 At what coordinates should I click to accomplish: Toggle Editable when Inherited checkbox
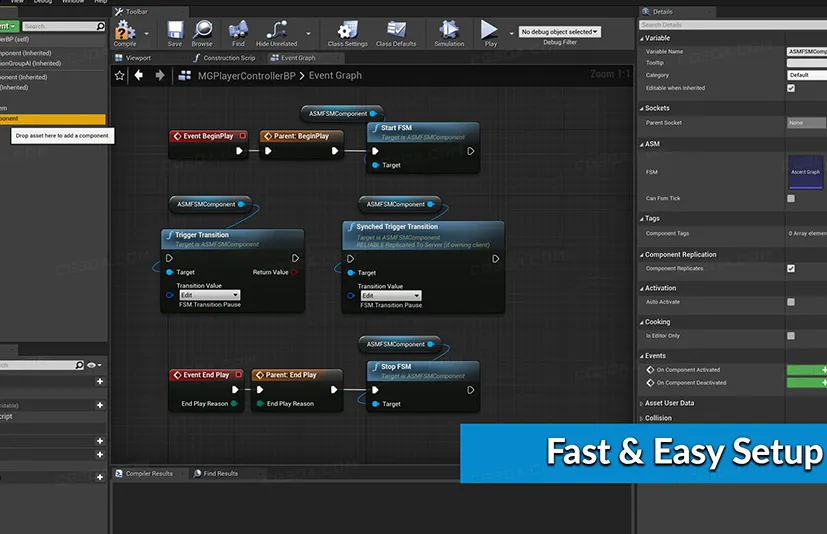(x=791, y=88)
